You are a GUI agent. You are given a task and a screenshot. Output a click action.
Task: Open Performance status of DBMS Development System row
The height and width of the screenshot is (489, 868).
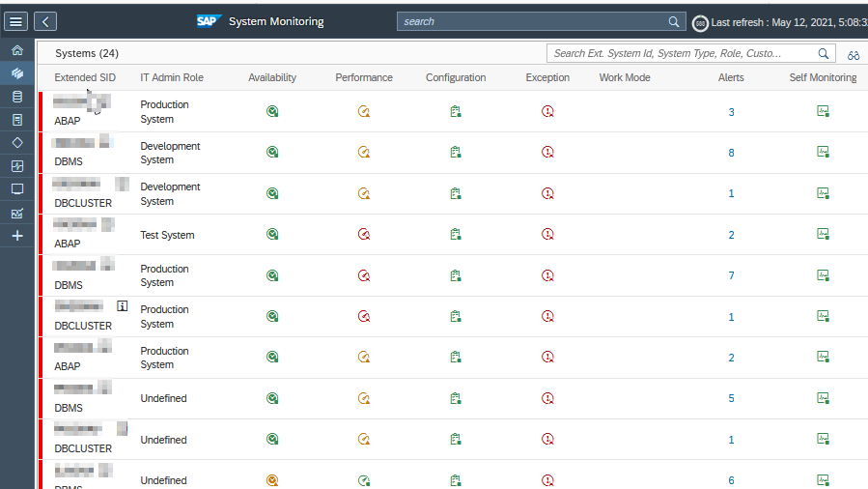click(364, 152)
